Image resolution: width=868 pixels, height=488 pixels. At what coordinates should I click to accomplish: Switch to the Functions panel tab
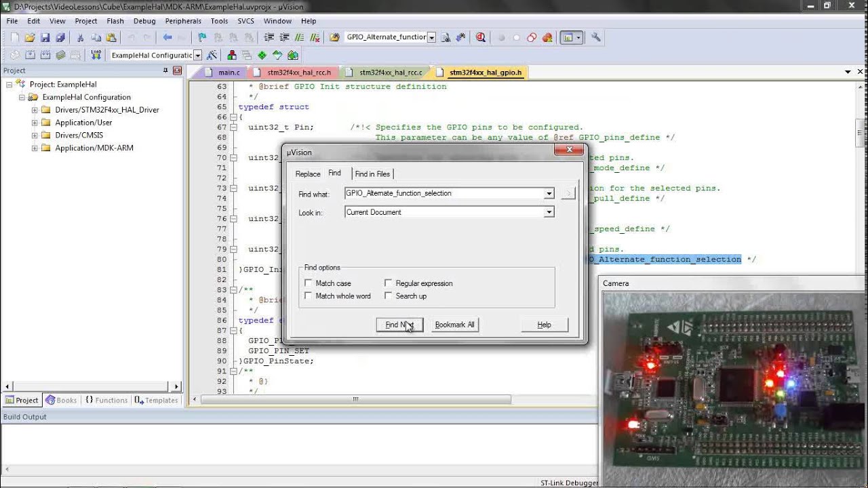click(106, 401)
